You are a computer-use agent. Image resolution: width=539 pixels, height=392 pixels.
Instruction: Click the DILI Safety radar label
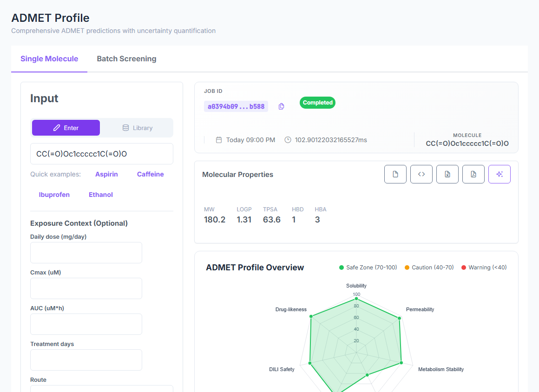(x=282, y=369)
